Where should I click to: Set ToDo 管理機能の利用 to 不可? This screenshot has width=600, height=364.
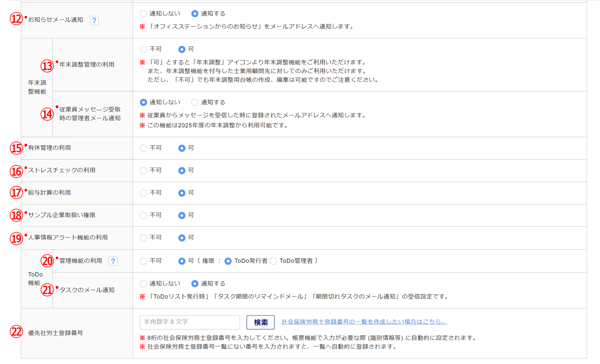143,261
